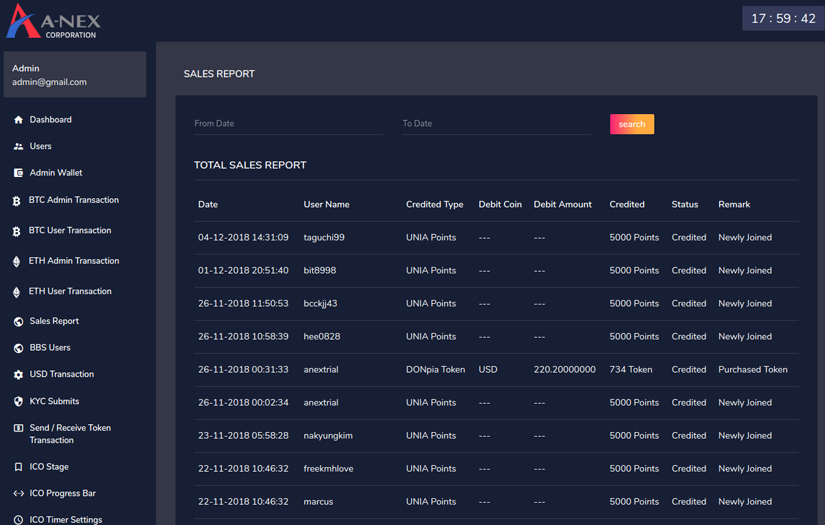Open the Dashboard menu item

pyautogui.click(x=51, y=120)
